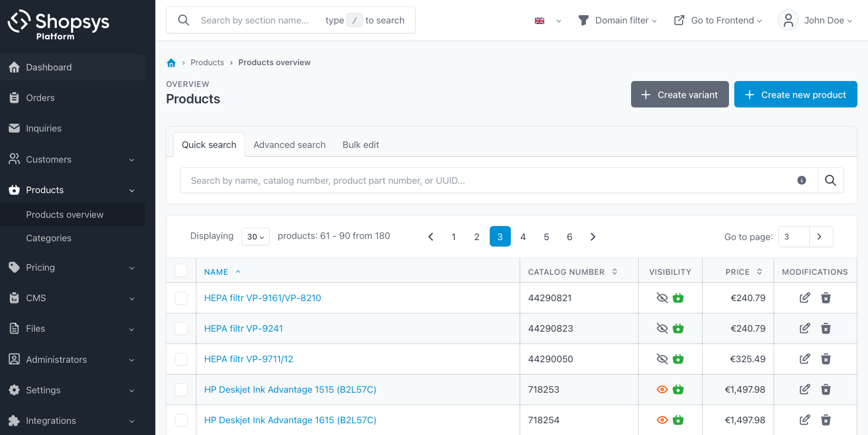868x435 pixels.
Task: Open HP Deskjet Ink Advantage 1515 product link
Action: click(290, 389)
